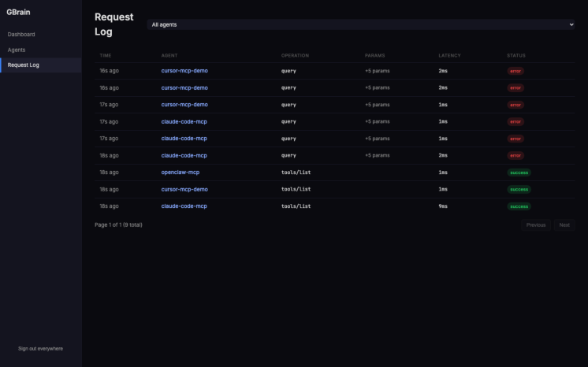This screenshot has height=367, width=588.
Task: Click the PARAMS column header
Action: (x=374, y=55)
